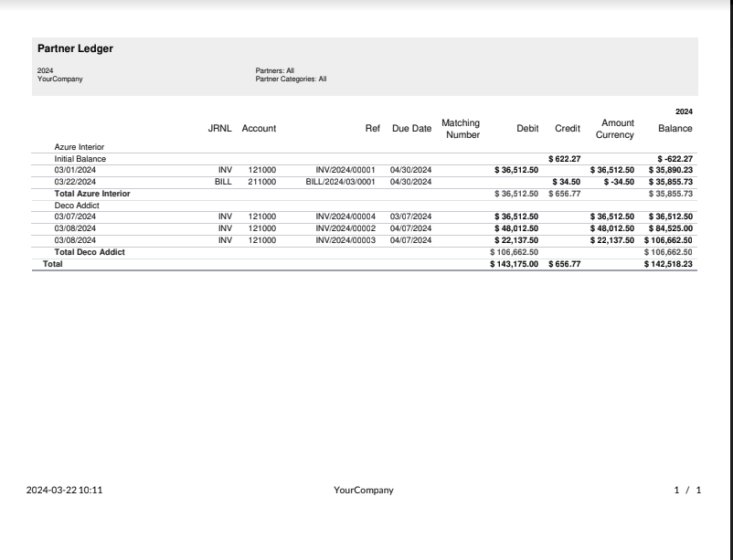This screenshot has width=733, height=560.
Task: Click the Balance column header
Action: 675,129
